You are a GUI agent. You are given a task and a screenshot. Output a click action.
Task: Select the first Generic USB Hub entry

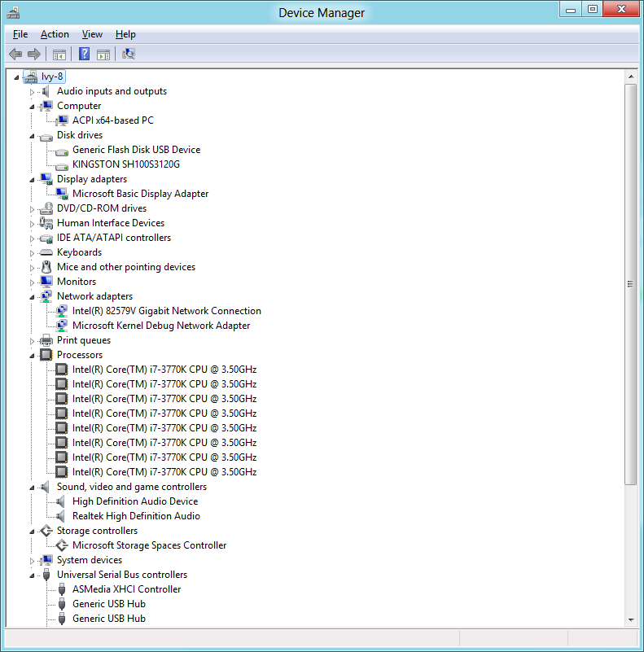coord(109,604)
